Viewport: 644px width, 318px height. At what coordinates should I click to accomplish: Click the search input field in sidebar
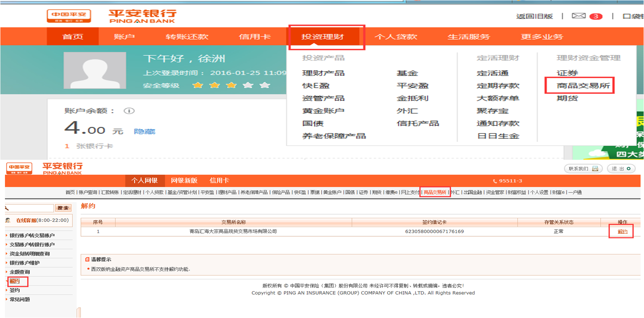30,208
